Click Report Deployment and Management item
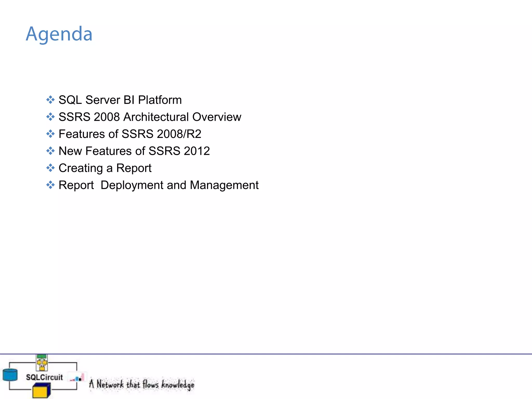 158,185
